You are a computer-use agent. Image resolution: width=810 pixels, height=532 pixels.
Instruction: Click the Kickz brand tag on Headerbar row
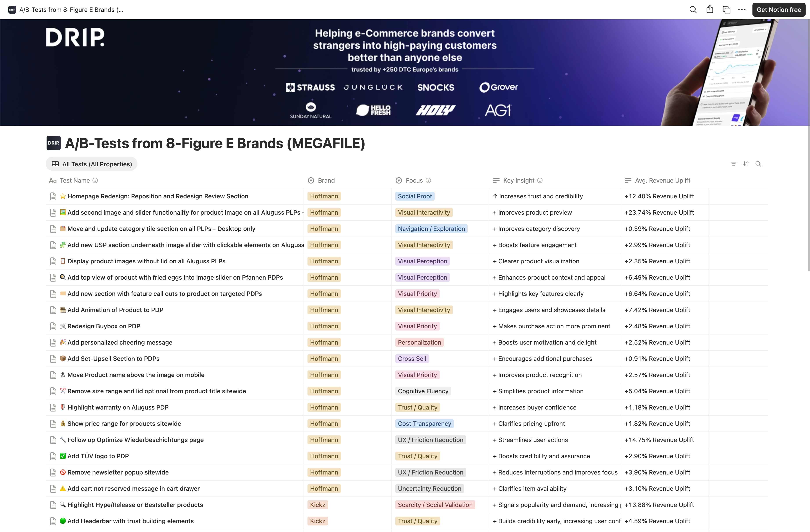318,521
